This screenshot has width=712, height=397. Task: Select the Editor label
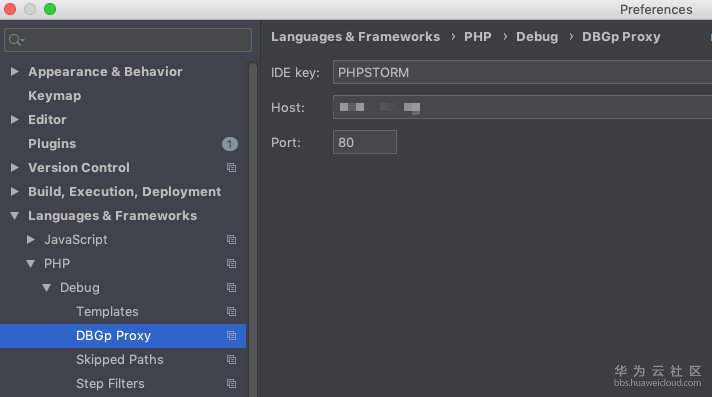pyautogui.click(x=47, y=119)
